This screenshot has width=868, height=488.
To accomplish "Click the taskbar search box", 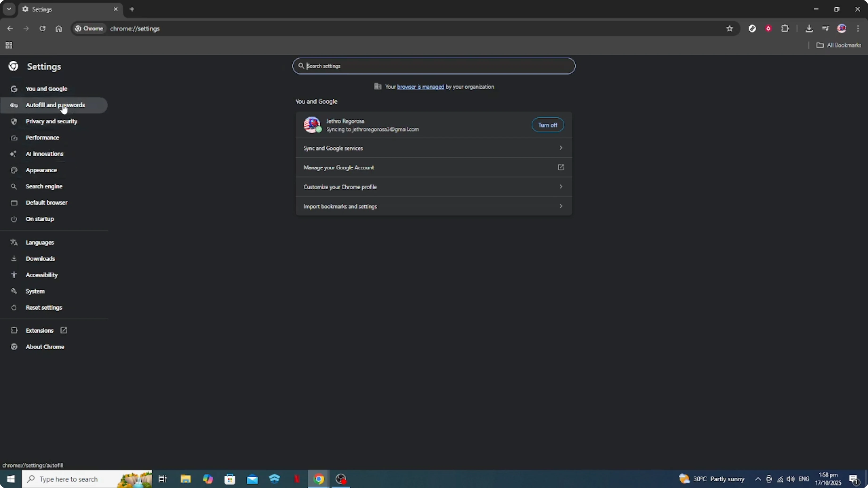I will coord(87,479).
